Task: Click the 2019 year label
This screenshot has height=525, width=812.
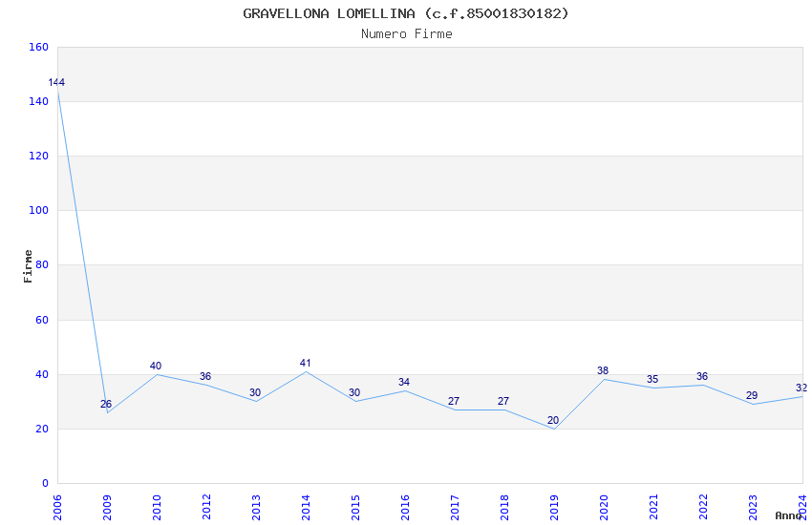Action: click(x=555, y=508)
